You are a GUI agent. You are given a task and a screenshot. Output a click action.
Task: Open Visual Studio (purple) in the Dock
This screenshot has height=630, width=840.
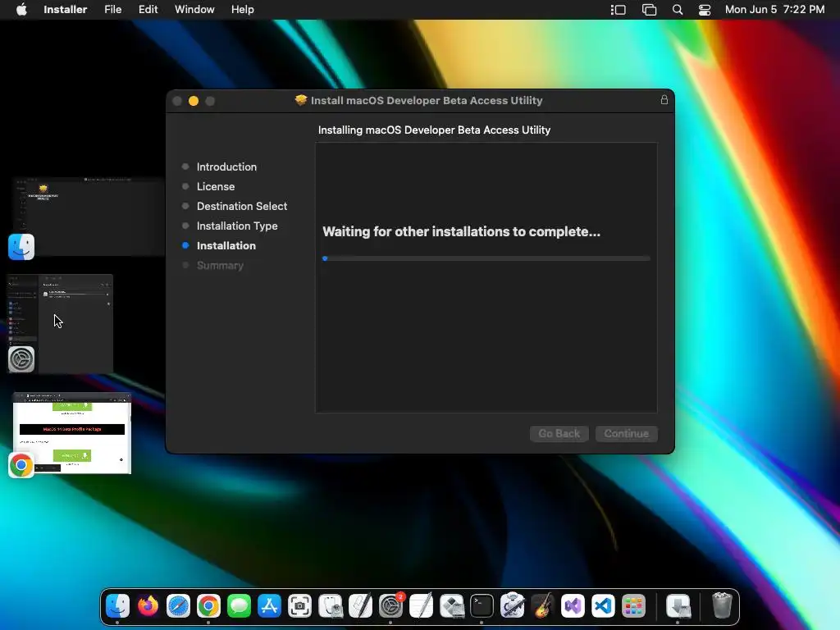pos(573,606)
